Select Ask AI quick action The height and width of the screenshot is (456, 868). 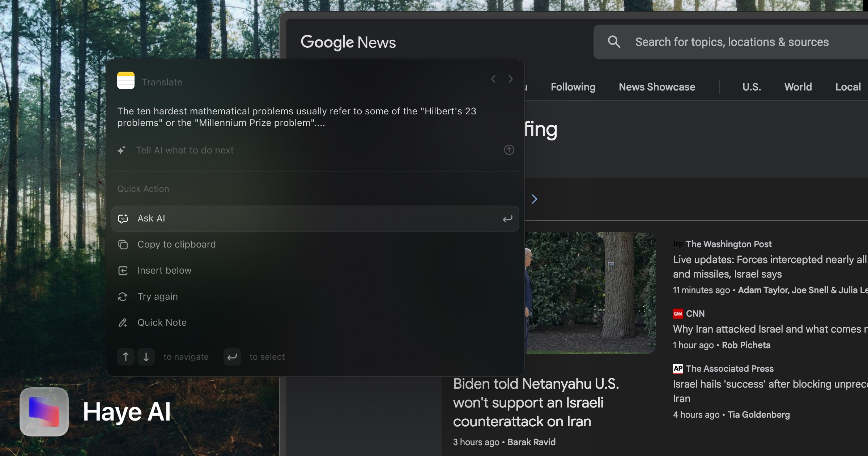[x=315, y=219]
